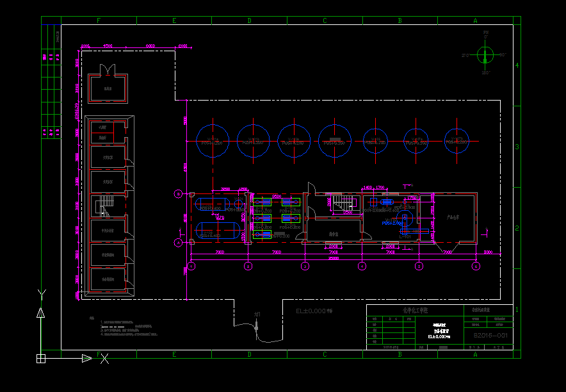Select the top-left green pump outline
The width and height of the screenshot is (566, 392).
[262, 202]
